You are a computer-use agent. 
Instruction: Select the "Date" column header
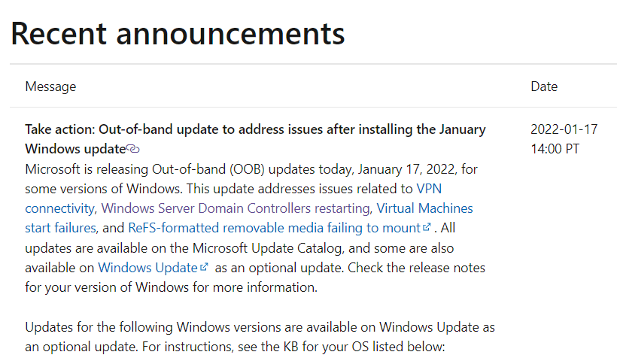(544, 86)
